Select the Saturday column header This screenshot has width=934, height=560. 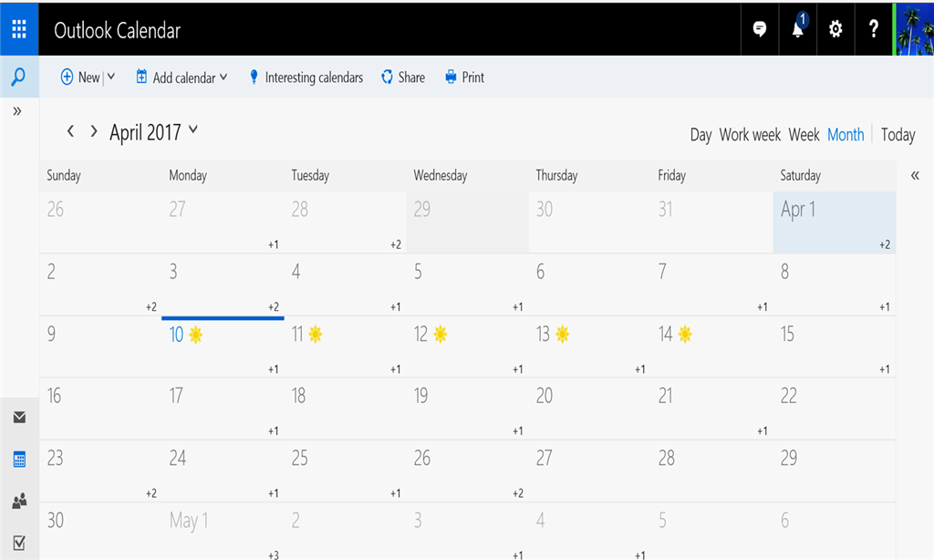coord(800,175)
